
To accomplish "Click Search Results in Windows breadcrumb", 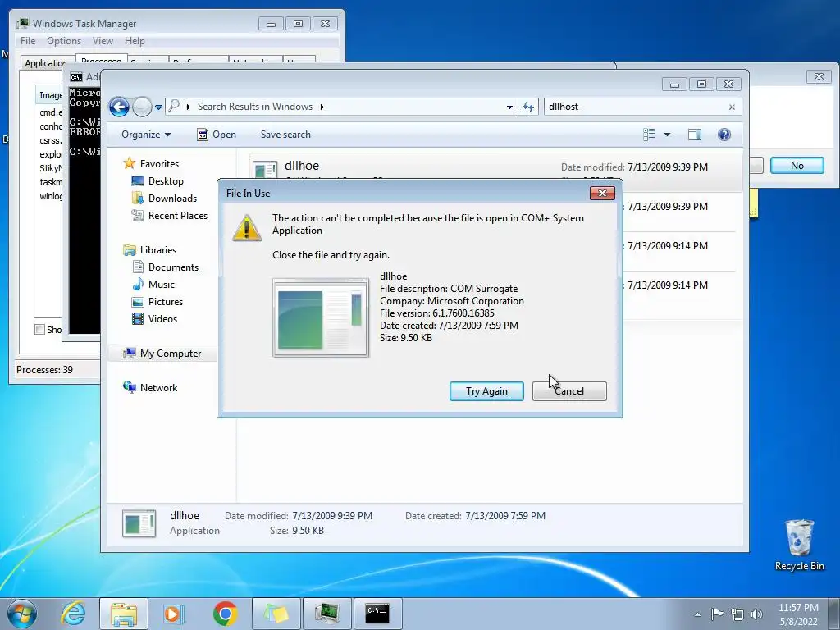I will 255,107.
